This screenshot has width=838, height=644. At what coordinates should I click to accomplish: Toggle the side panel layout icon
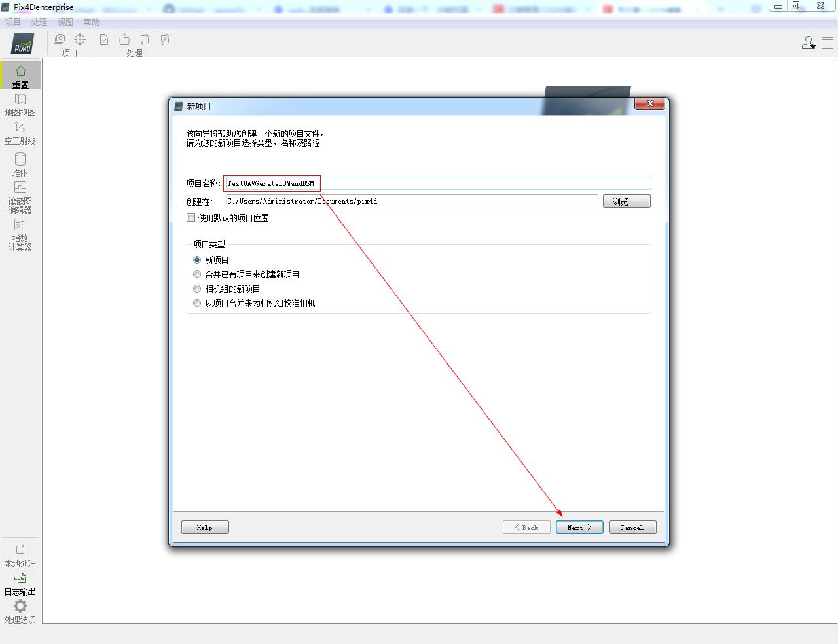tap(828, 43)
